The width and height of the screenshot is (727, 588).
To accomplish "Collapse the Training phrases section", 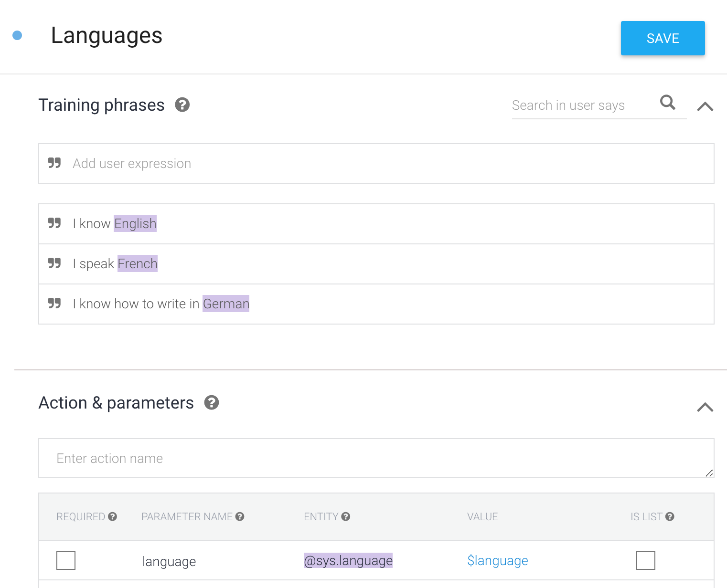I will pyautogui.click(x=705, y=106).
